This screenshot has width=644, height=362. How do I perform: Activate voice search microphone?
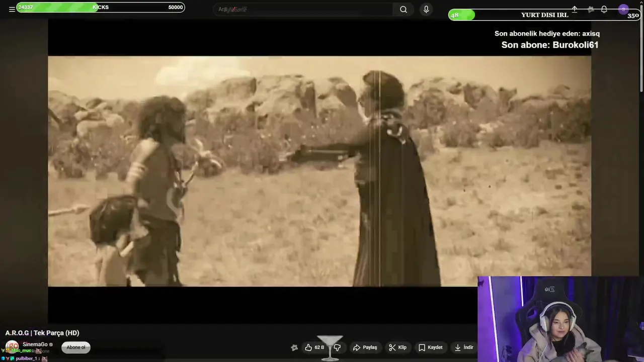pos(426,10)
